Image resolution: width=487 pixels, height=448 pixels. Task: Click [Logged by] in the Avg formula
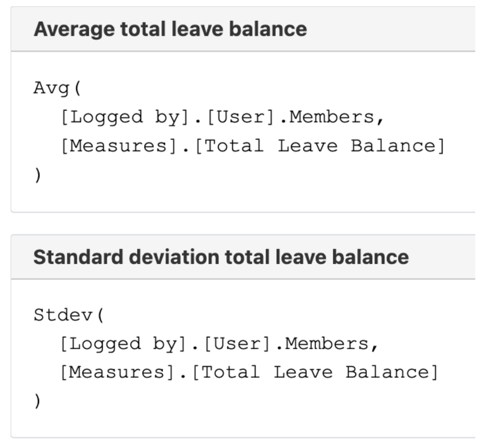point(126,118)
